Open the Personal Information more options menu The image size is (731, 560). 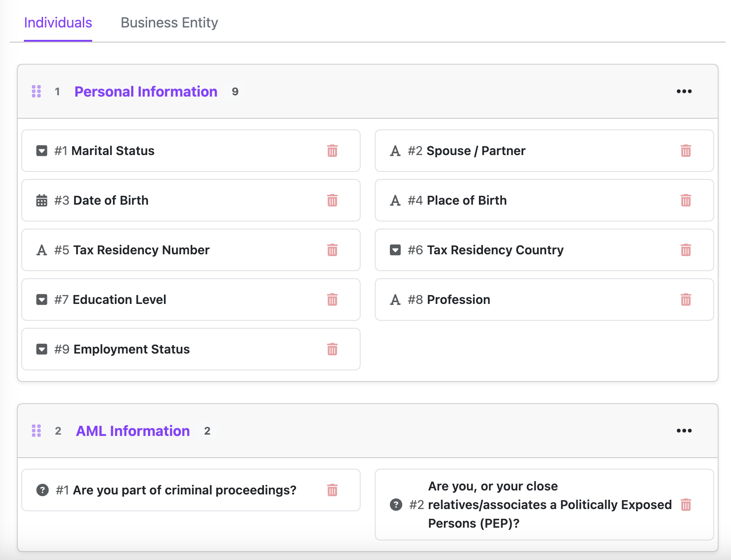[x=684, y=91]
